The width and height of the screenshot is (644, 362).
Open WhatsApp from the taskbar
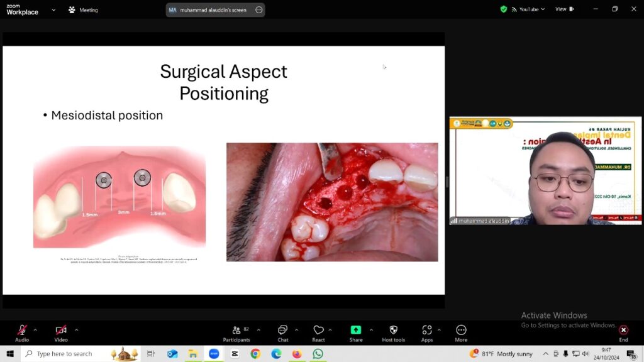[318, 353]
